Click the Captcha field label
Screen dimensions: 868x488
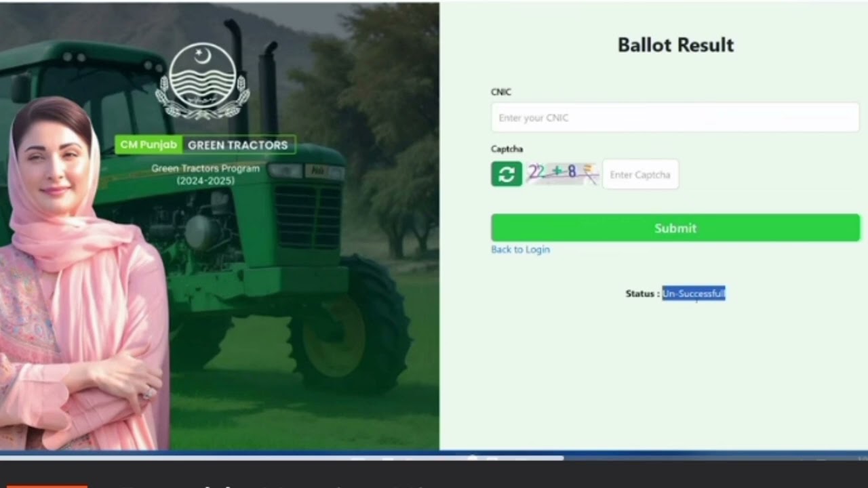click(507, 149)
